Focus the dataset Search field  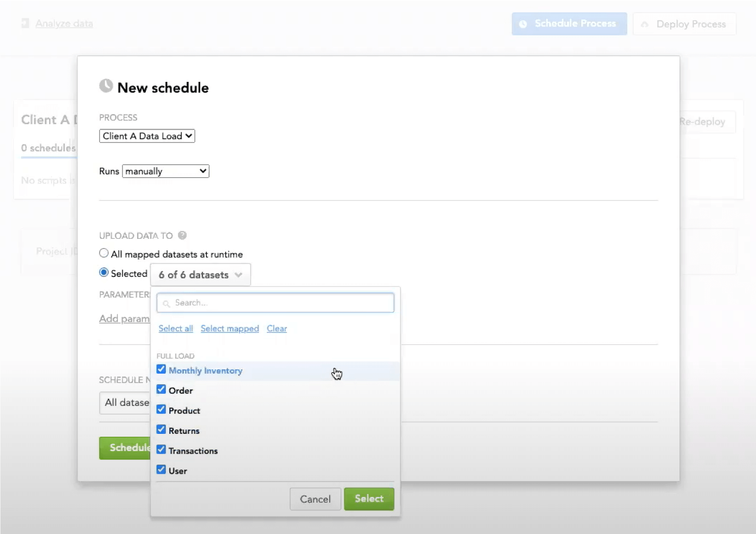click(275, 303)
